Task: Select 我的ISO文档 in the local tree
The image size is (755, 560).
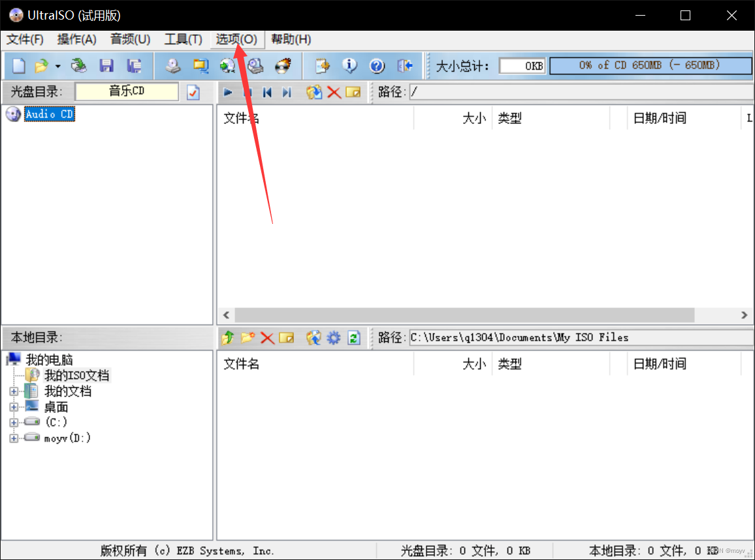Action: (x=77, y=375)
